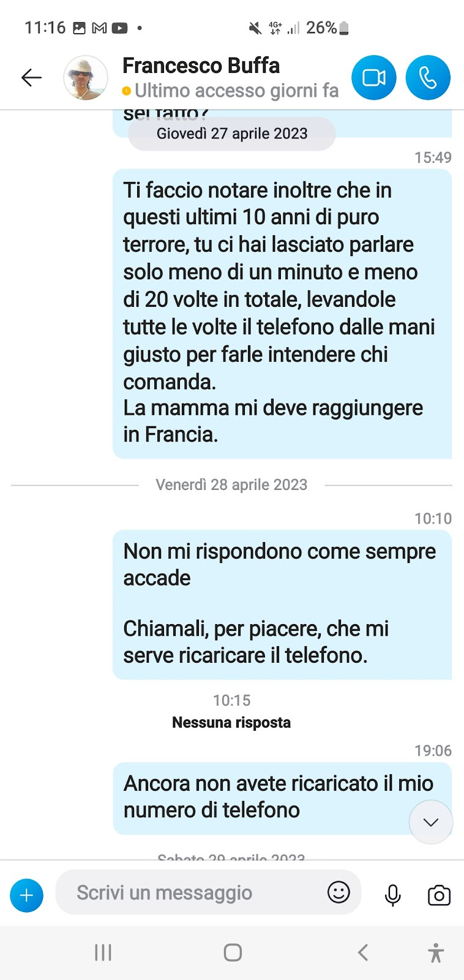Start a video call with the contact
464x980 pixels.
point(373,78)
